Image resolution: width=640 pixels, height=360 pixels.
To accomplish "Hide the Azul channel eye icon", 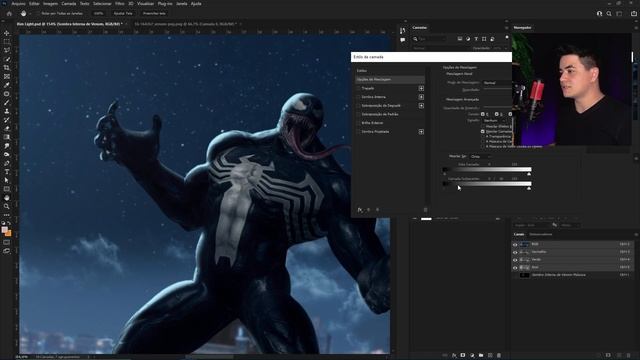I will pos(515,267).
